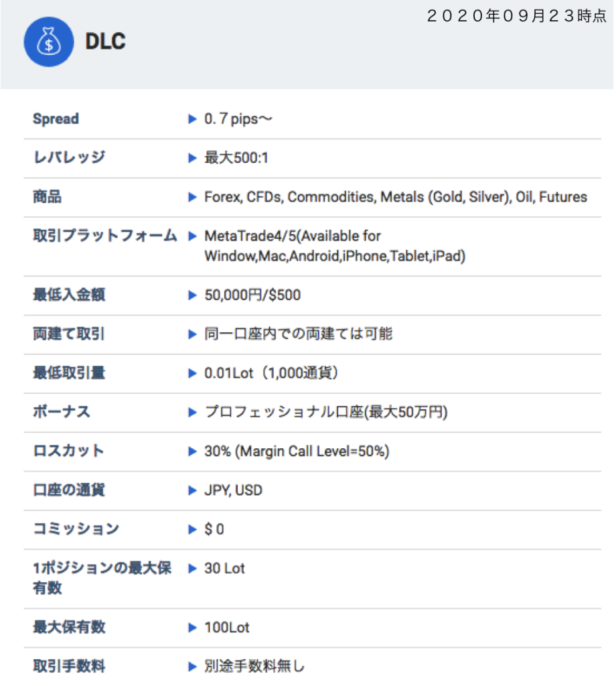The image size is (616, 686).
Task: Click the arrow marker in 商品 row
Action: coord(192,198)
